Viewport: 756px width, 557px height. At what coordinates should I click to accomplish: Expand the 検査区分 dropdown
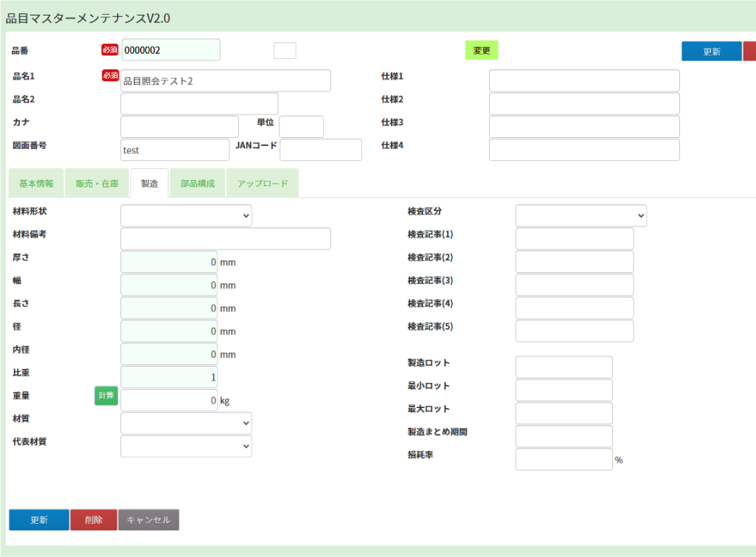(580, 216)
